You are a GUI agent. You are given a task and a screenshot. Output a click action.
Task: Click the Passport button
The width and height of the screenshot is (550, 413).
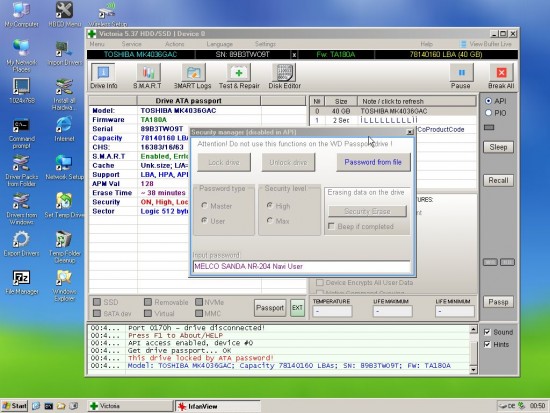point(270,308)
